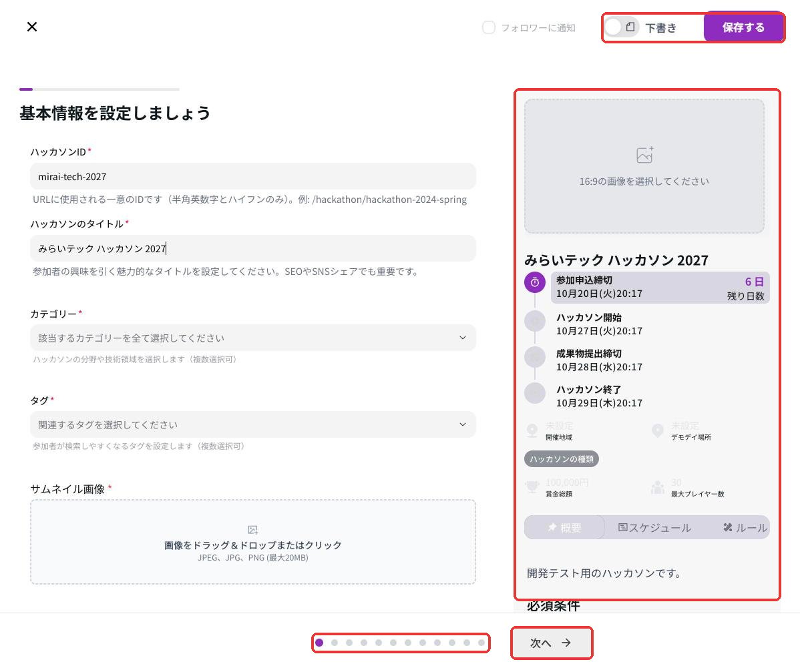
Task: Toggle the 下書き draft switch
Action: [x=622, y=27]
